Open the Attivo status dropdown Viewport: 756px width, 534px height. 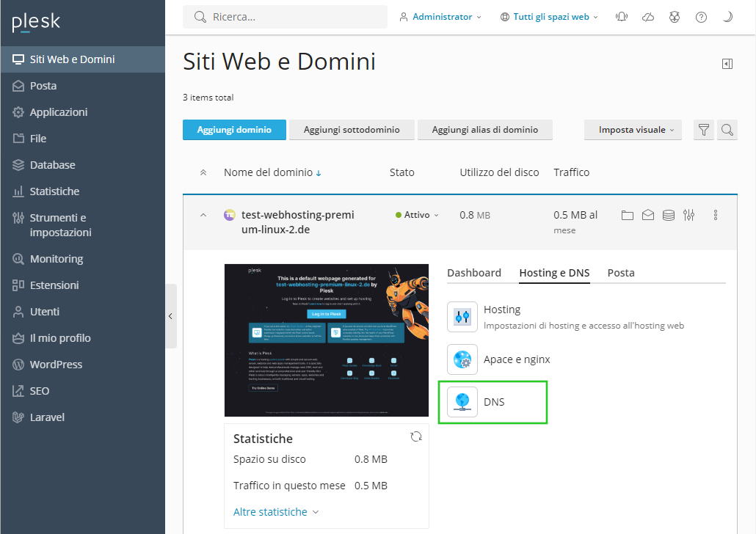[417, 215]
